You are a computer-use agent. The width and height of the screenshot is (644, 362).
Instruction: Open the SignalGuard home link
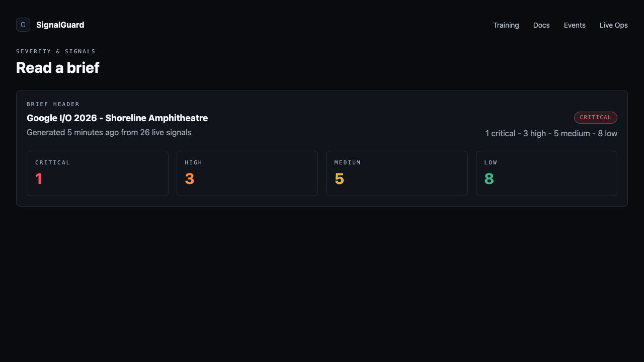50,25
